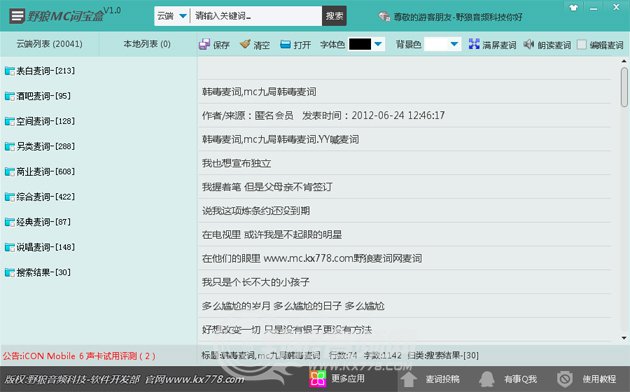The width and height of the screenshot is (630, 392).
Task: Click the 使用教程 shield icon
Action: tap(565, 379)
